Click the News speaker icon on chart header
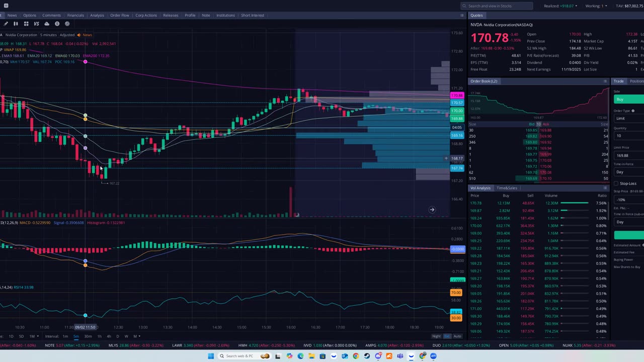Viewport: 644px width, 362px height. point(79,35)
